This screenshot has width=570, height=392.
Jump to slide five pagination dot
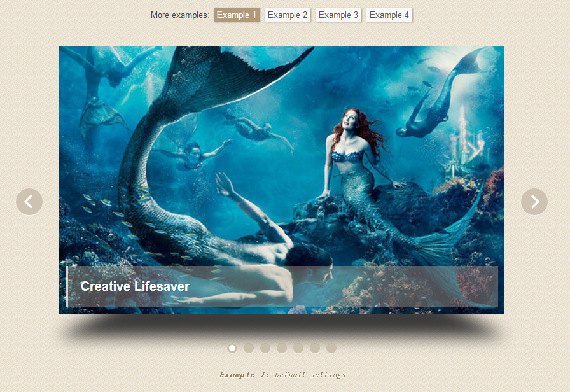(298, 348)
